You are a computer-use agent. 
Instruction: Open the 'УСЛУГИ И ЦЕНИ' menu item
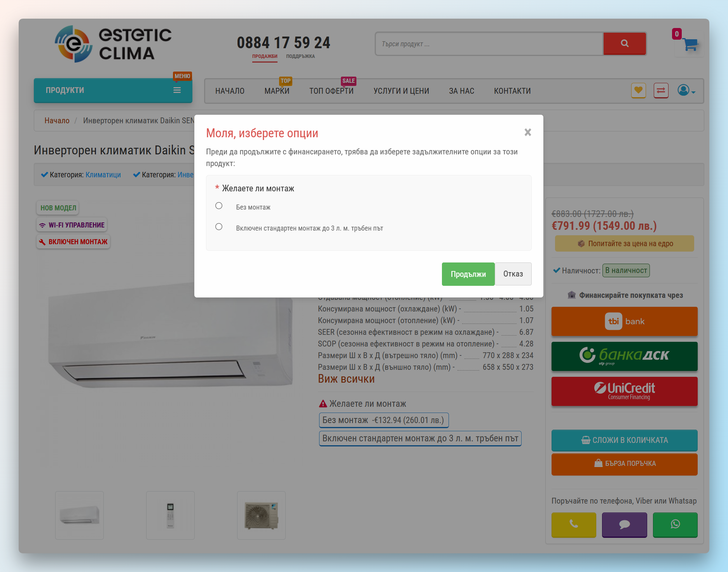[x=401, y=91]
